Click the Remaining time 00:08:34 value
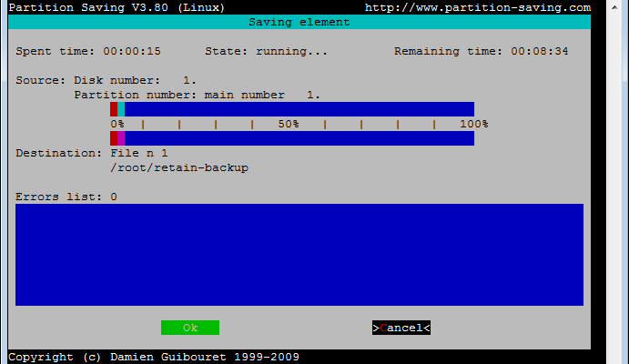This screenshot has width=629, height=364. (x=540, y=51)
